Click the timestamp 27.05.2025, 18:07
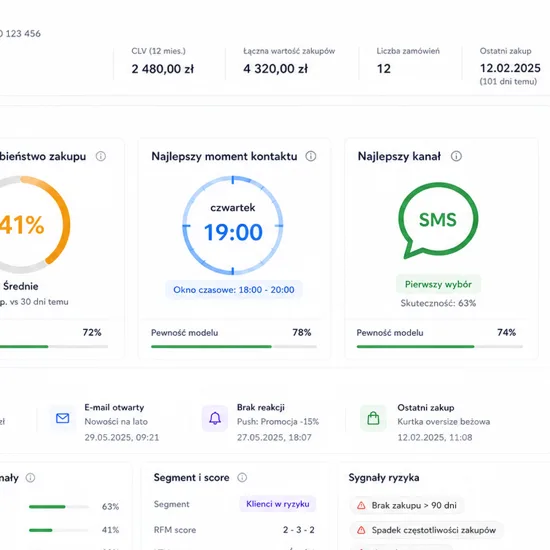This screenshot has height=550, width=550. click(274, 437)
